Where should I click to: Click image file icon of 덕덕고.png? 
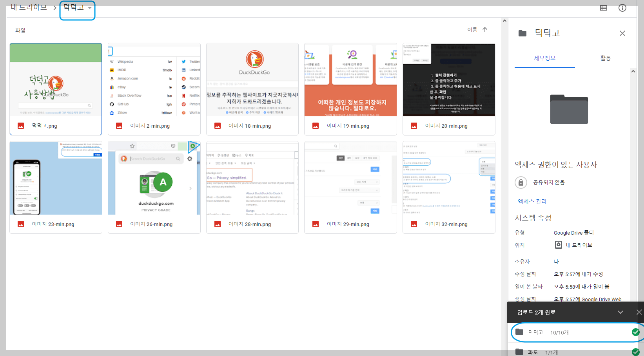click(21, 126)
